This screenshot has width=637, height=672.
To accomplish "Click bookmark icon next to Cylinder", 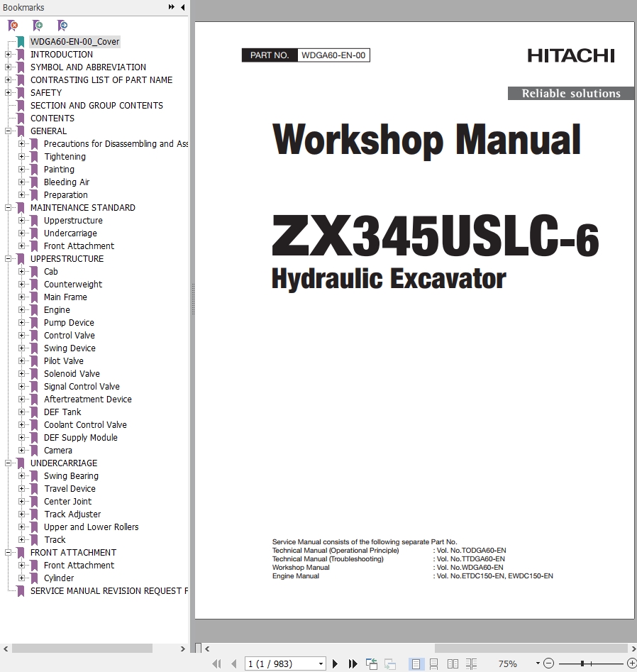I will pyautogui.click(x=34, y=578).
